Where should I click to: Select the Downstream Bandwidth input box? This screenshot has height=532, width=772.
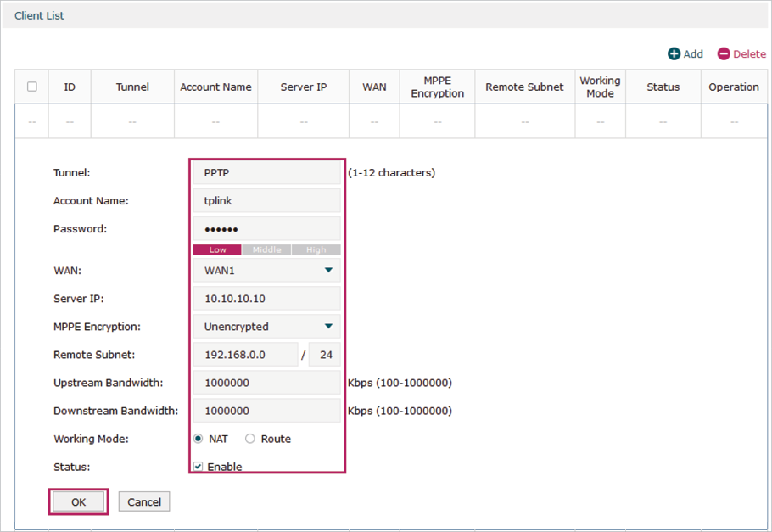coord(266,411)
